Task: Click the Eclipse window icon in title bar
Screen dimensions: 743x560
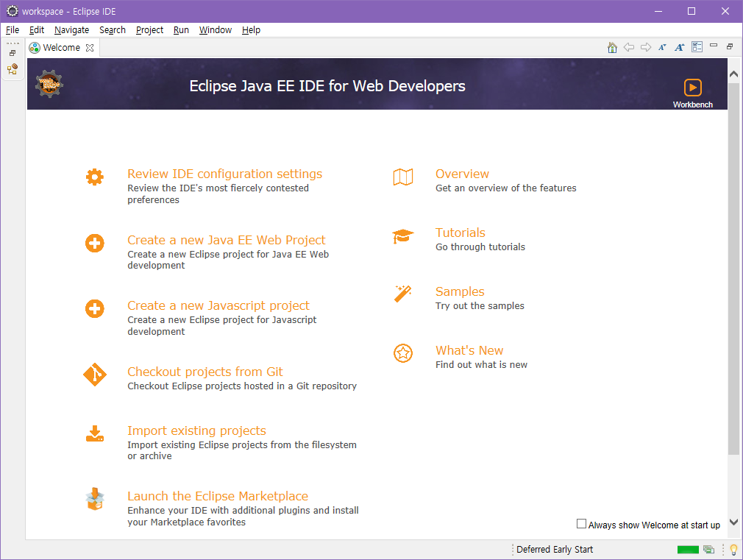Action: click(x=13, y=11)
